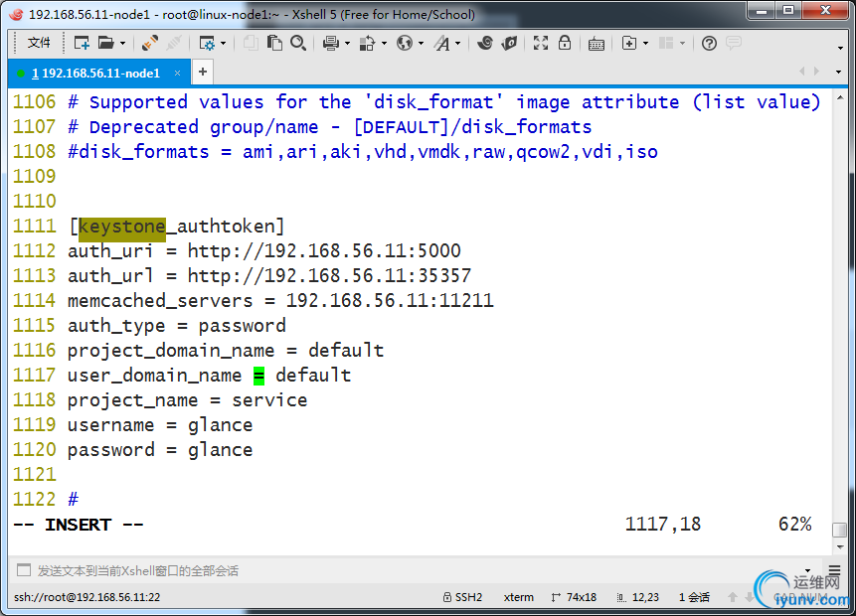Screen dimensions: 856x616
Task: Open the compose bar hamburger menu
Action: [834, 570]
